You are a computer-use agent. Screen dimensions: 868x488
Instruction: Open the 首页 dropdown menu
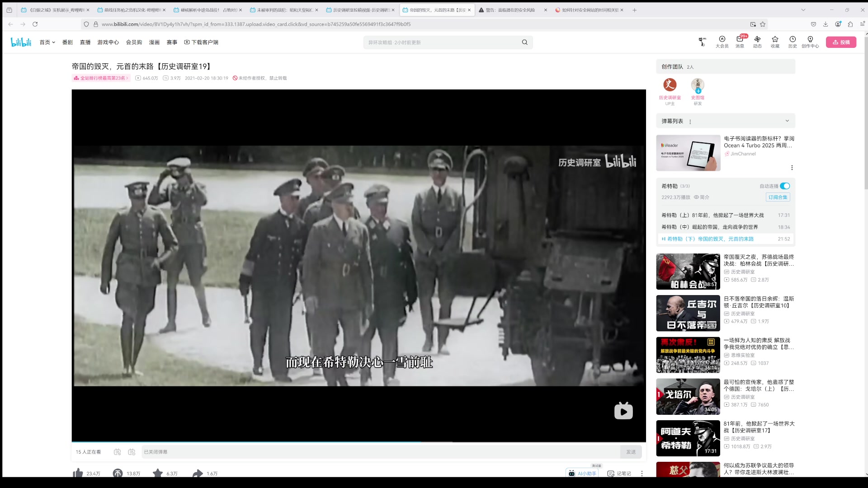tap(47, 42)
